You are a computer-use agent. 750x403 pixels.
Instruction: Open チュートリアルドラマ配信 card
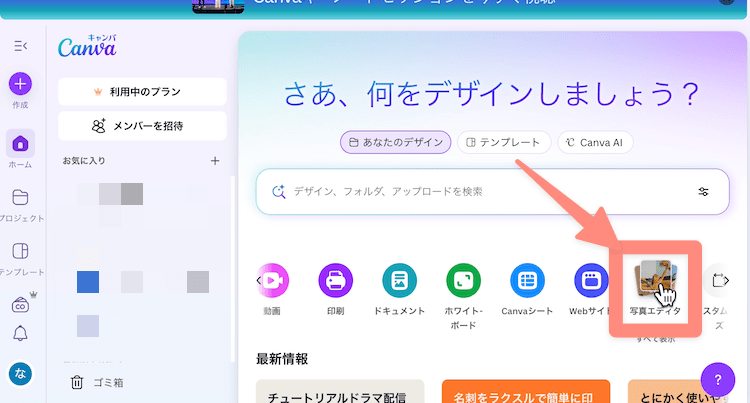point(340,392)
